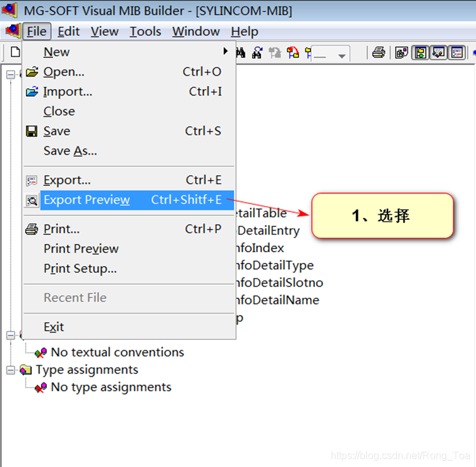Screen dimensions: 476x467
Task: Click the binoculars Find toolbar icon
Action: [241, 52]
